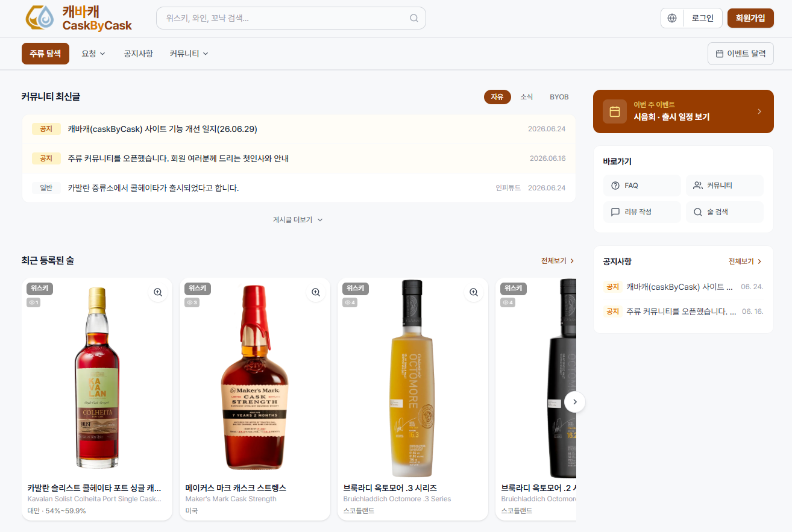Click 전체보기 for recent liquors

(x=558, y=261)
